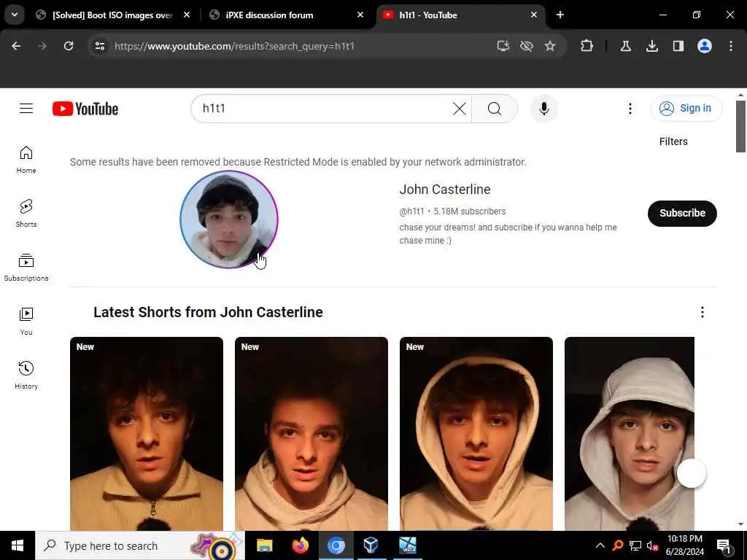747x560 pixels.
Task: Bookmark this page with the star
Action: coord(550,46)
